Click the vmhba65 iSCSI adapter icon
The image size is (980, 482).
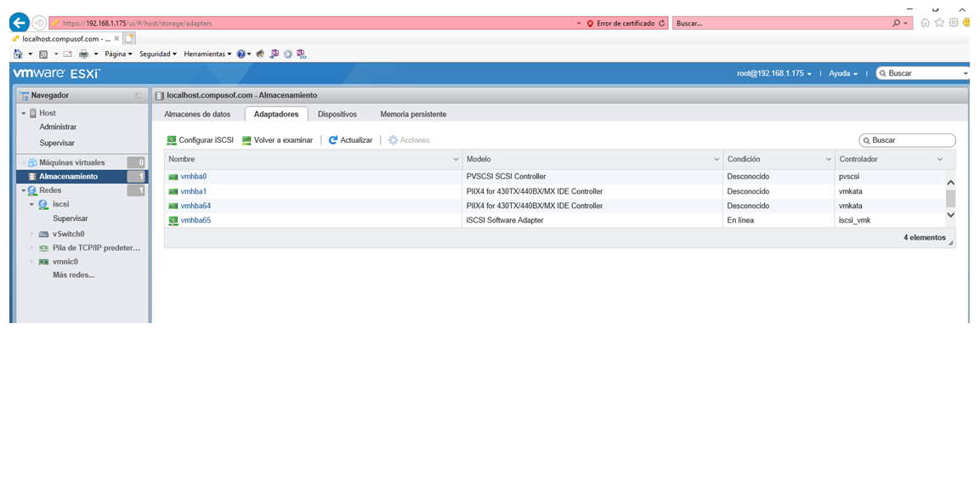click(173, 220)
